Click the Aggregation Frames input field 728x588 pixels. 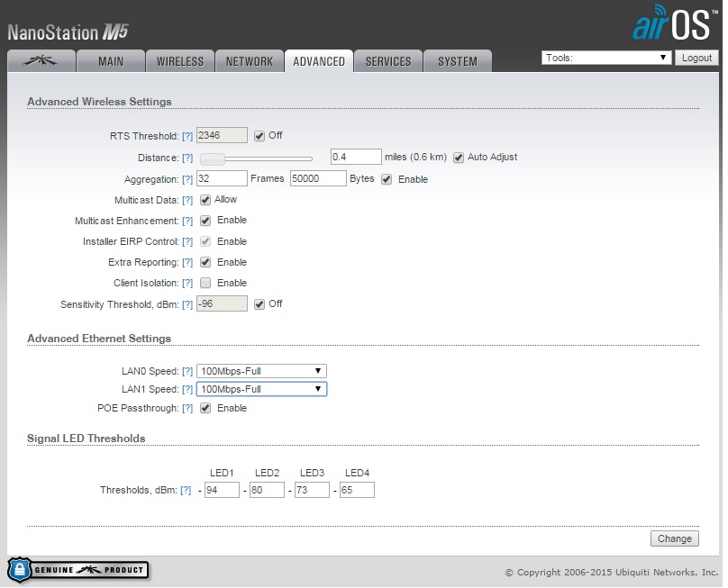coord(222,178)
